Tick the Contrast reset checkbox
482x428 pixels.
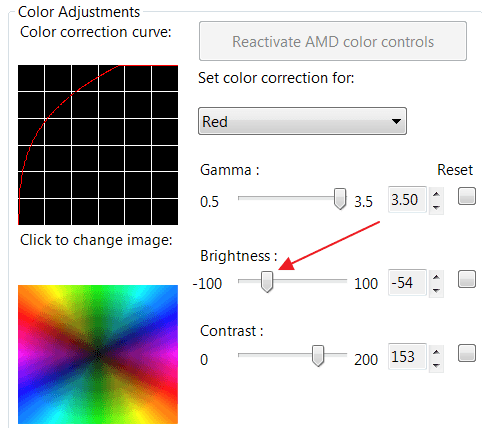467,353
